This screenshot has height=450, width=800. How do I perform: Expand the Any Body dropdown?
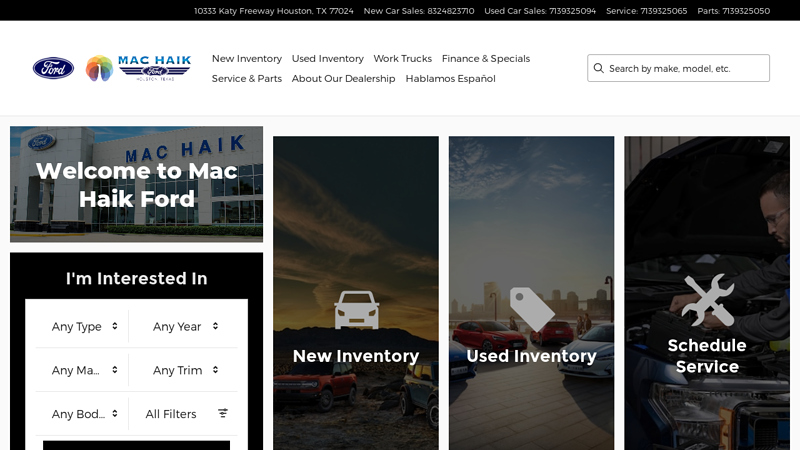[x=82, y=414]
